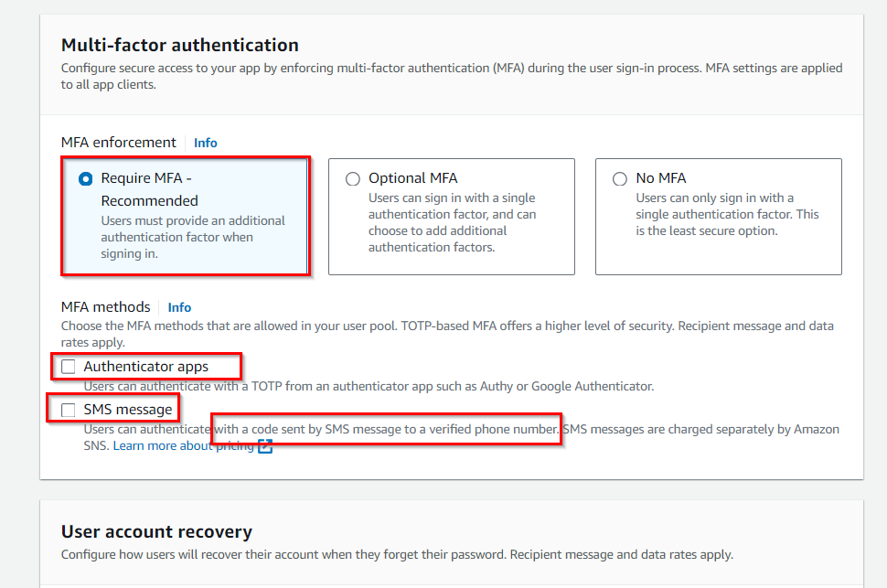887x588 pixels.
Task: Enable the Authenticator apps checkbox
Action: click(69, 367)
